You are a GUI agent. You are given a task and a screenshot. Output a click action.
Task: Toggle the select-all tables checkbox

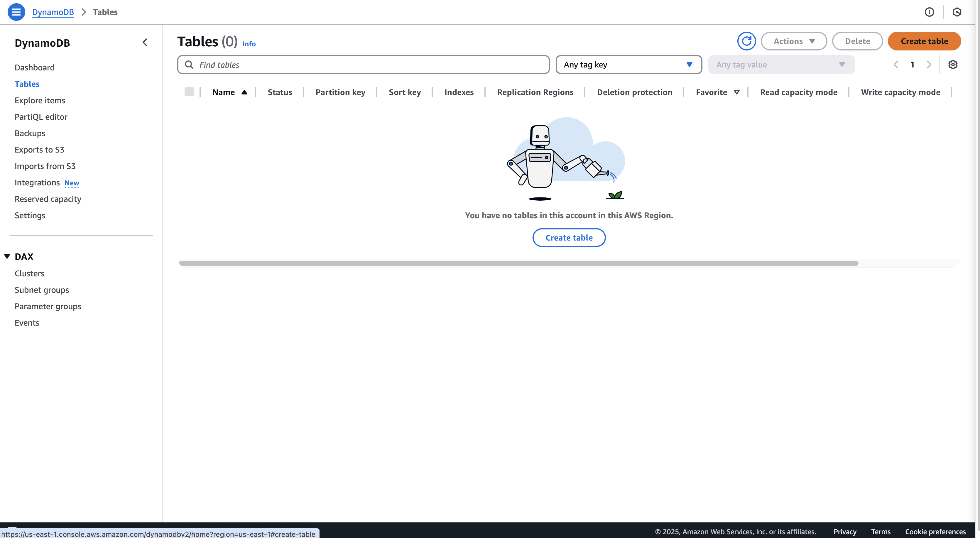pyautogui.click(x=189, y=92)
